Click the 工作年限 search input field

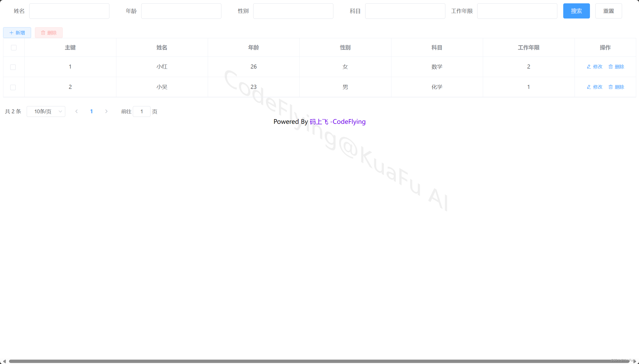[517, 11]
